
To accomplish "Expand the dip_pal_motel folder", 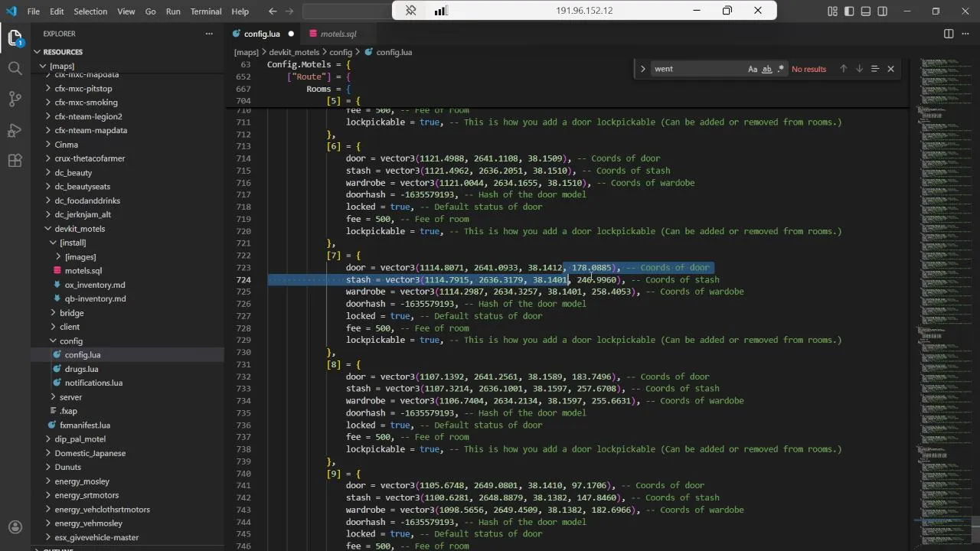I will [x=127, y=439].
